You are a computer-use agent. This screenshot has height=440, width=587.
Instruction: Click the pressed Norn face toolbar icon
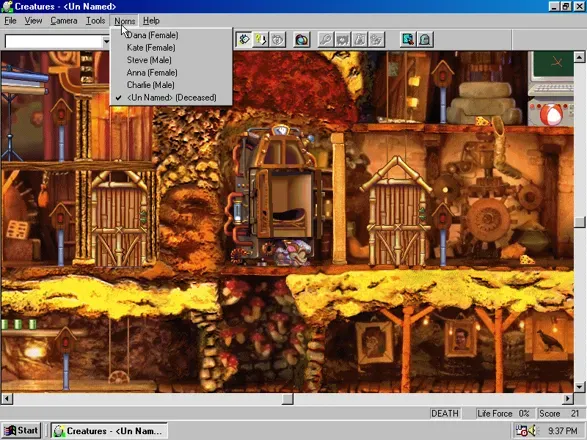tap(244, 39)
